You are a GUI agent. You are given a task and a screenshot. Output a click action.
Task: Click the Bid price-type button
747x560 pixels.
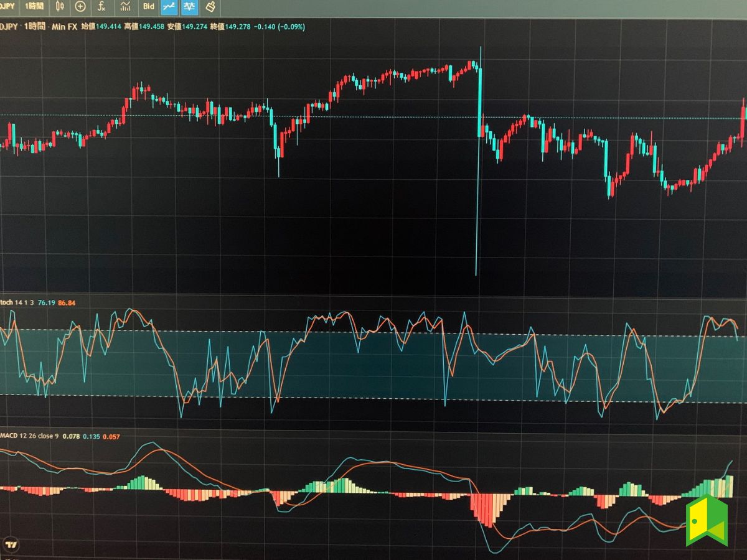point(149,7)
